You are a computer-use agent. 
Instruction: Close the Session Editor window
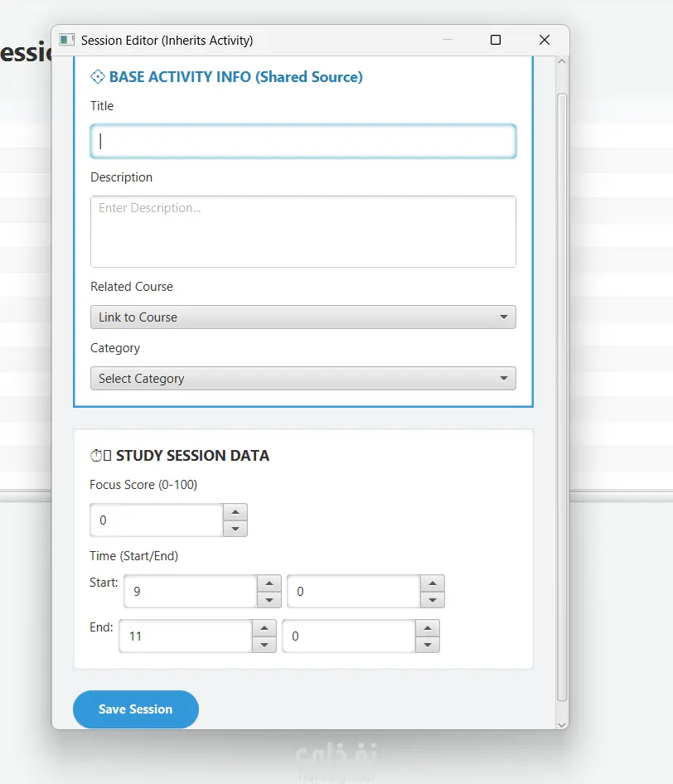click(x=545, y=40)
